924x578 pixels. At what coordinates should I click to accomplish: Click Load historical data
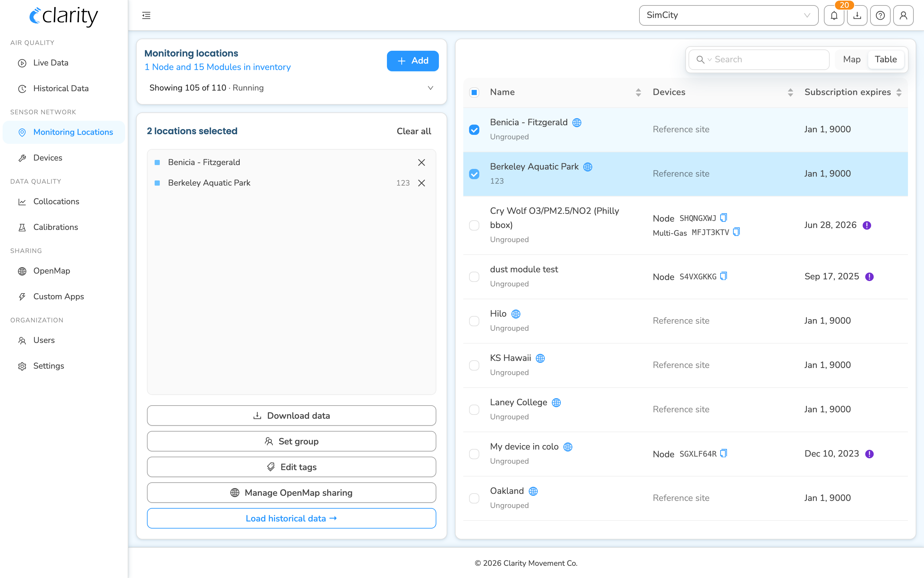point(291,518)
